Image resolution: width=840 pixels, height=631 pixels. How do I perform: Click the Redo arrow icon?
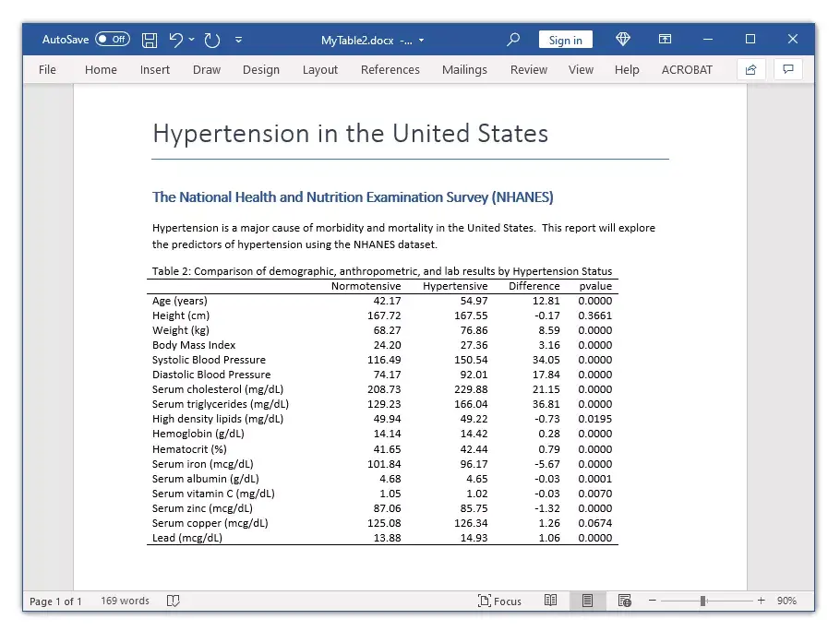212,40
